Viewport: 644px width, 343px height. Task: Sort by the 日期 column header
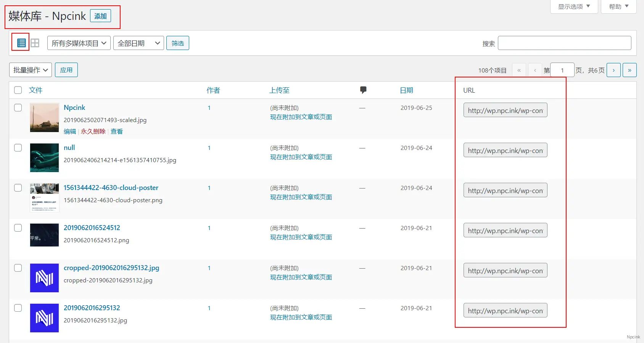click(407, 90)
